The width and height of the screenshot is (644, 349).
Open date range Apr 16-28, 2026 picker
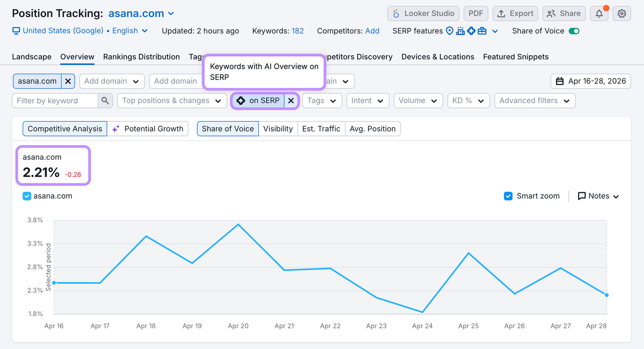[590, 81]
